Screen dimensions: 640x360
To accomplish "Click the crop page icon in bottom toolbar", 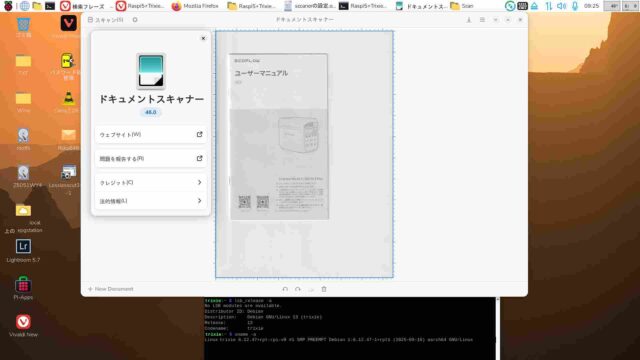I will (x=311, y=289).
